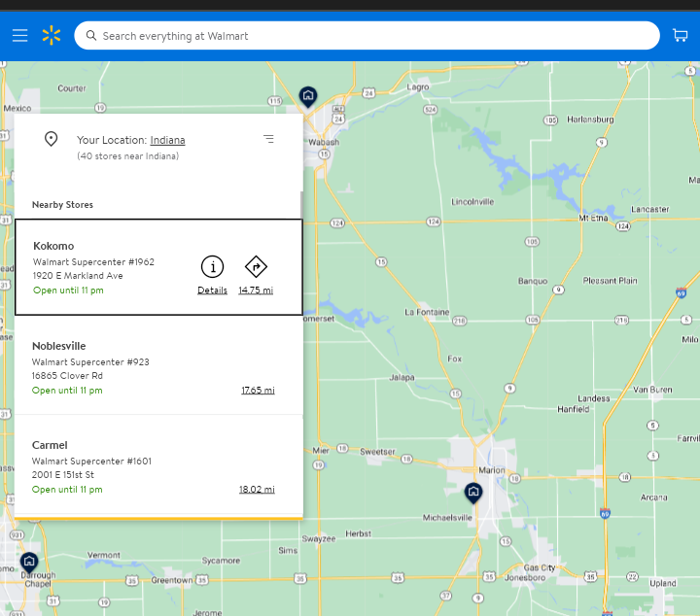The height and width of the screenshot is (616, 700).
Task: Select the Kokomo store card title
Action: point(53,246)
